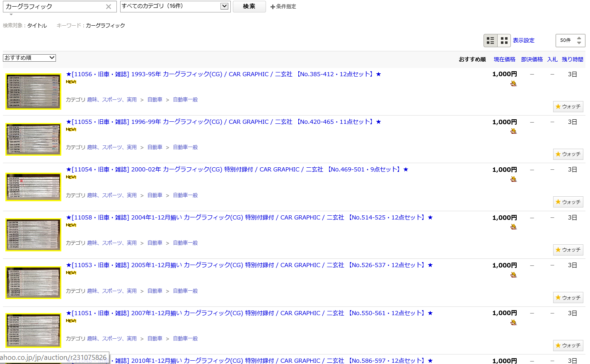Open thumbnail of the No.550-561 listing
Image resolution: width=590 pixels, height=364 pixels.
(x=33, y=330)
